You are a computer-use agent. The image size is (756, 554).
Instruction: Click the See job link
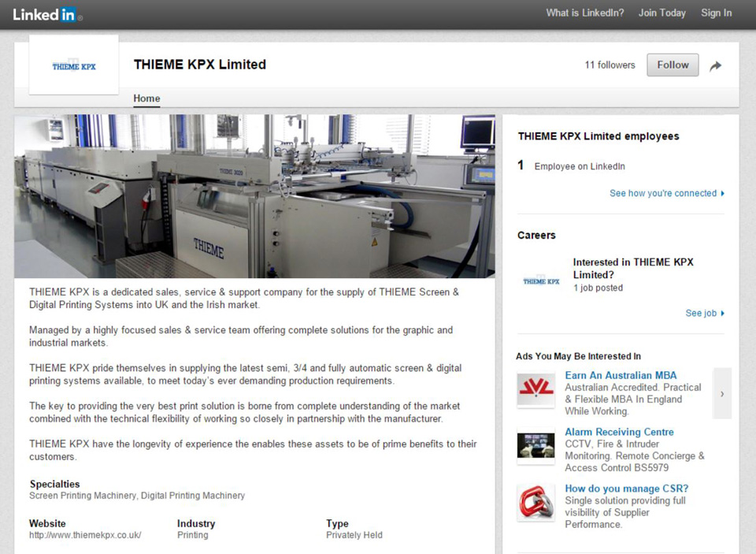tap(705, 313)
